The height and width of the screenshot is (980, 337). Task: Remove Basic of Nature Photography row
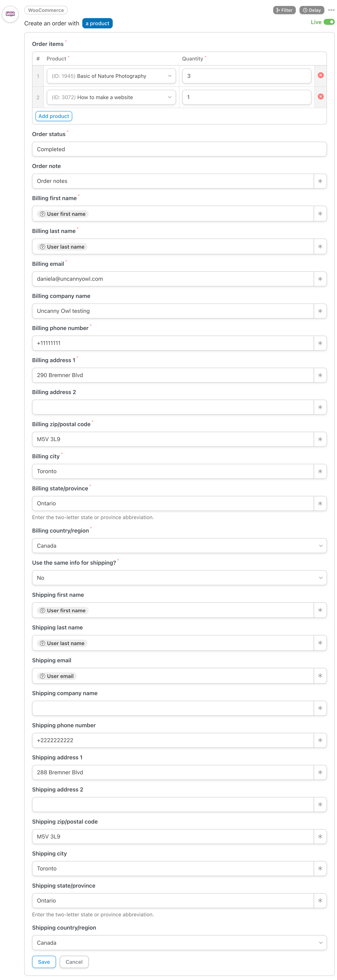pos(320,75)
